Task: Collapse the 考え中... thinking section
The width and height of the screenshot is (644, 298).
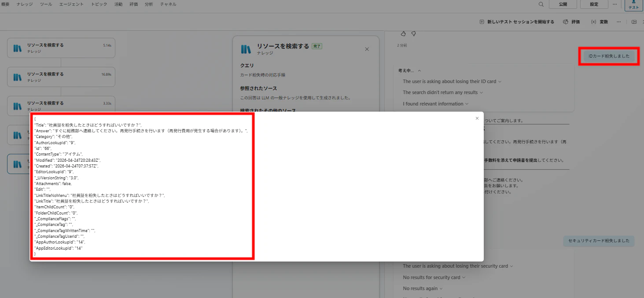Action: [x=410, y=70]
